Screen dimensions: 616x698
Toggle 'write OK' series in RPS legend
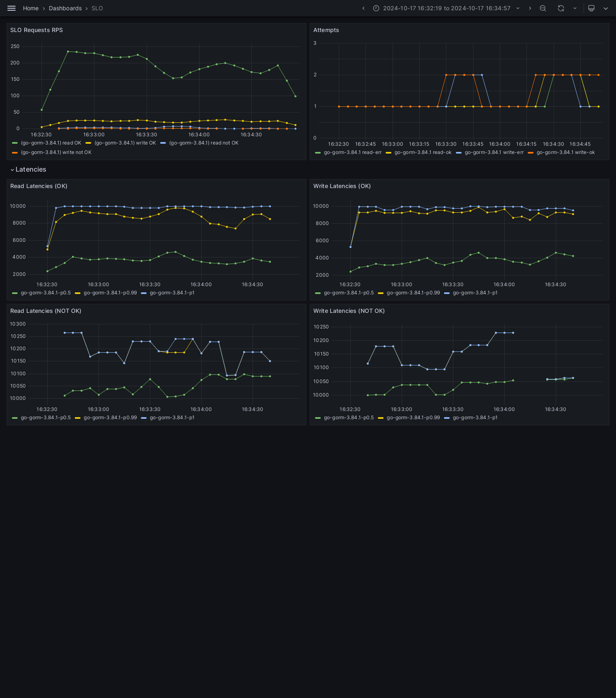tap(125, 143)
